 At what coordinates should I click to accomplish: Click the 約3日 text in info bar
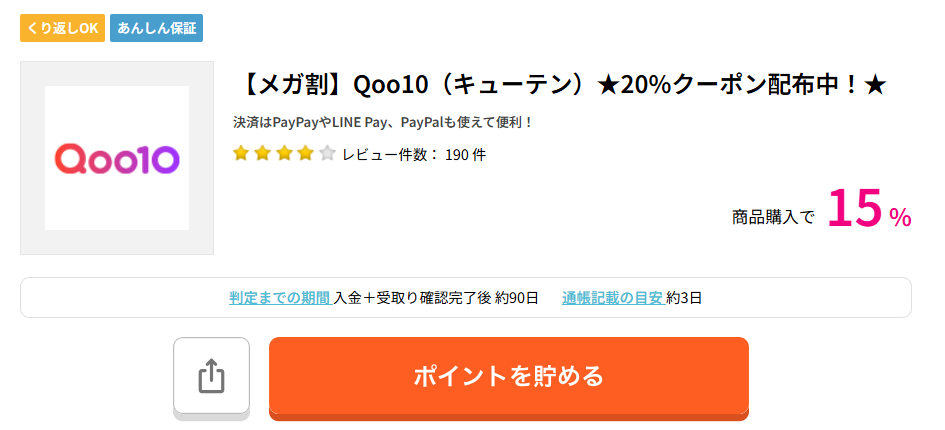click(x=685, y=297)
